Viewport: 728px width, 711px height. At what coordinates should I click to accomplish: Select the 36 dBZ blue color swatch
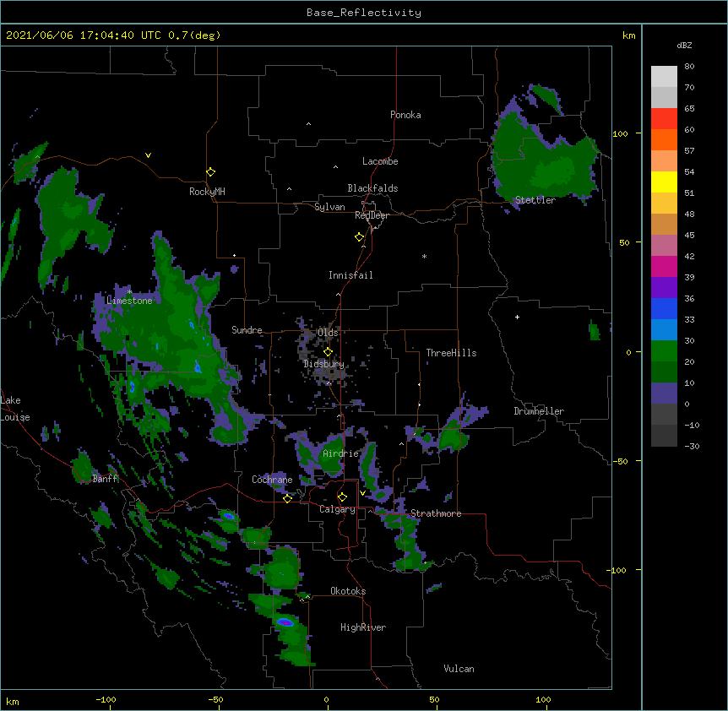(x=664, y=308)
